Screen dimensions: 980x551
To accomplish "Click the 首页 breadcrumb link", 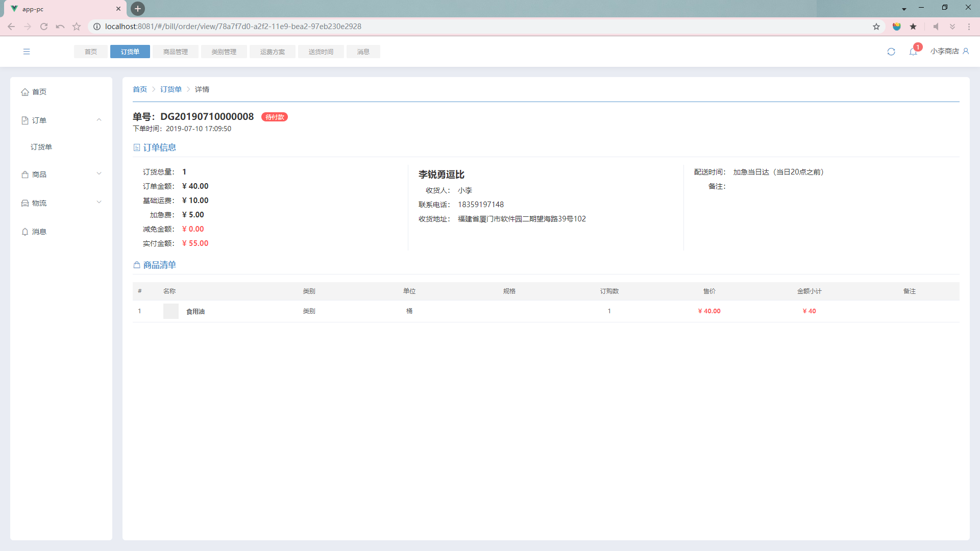I will pos(140,89).
